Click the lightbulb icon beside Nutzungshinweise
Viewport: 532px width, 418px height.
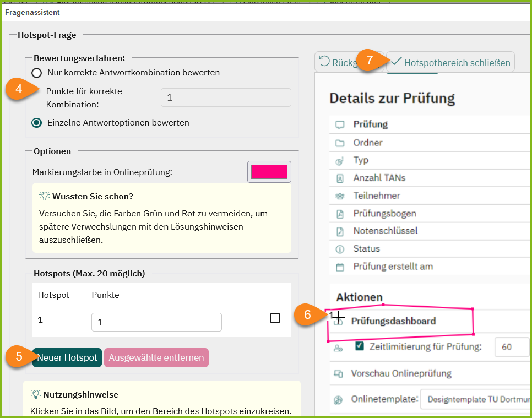click(35, 394)
